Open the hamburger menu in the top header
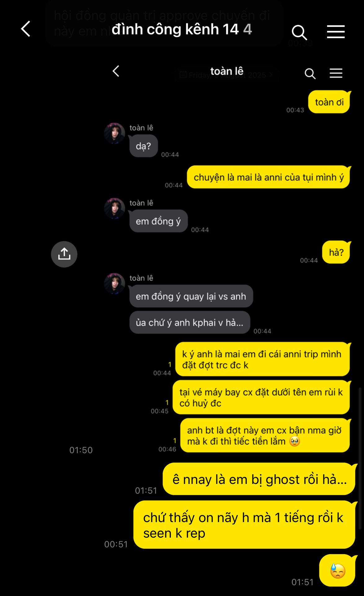Image resolution: width=364 pixels, height=596 pixels. (x=336, y=32)
